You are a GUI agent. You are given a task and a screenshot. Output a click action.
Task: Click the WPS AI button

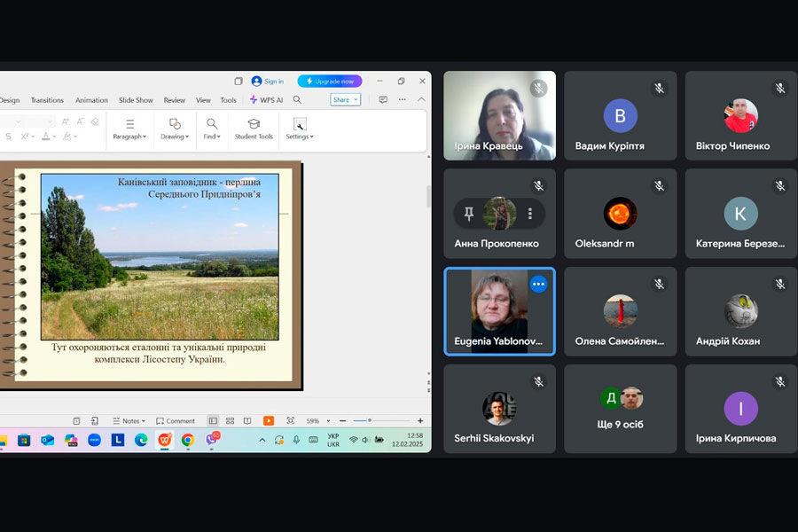pos(267,100)
